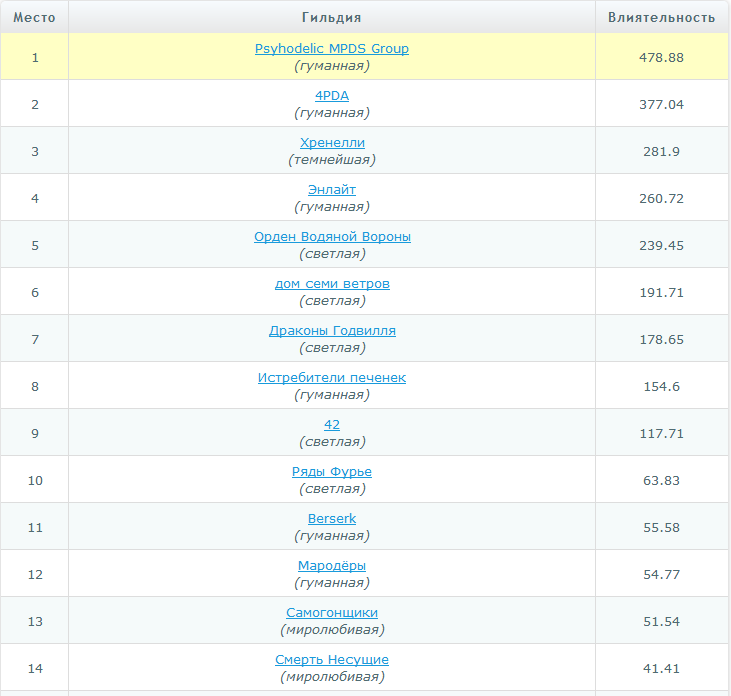Open the Смерть Несущие guild page
731x696 pixels.
[332, 659]
